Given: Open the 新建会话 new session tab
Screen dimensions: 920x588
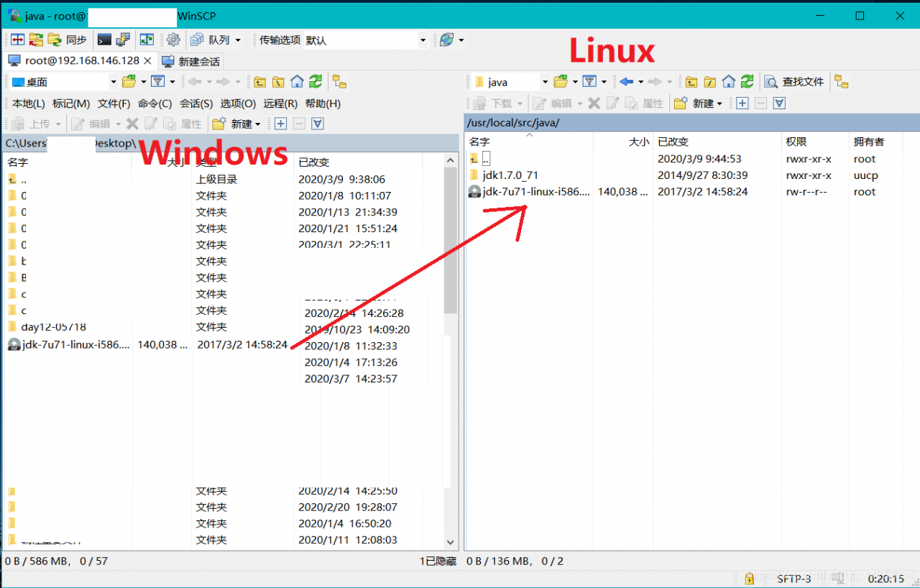Looking at the screenshot, I should click(x=191, y=61).
